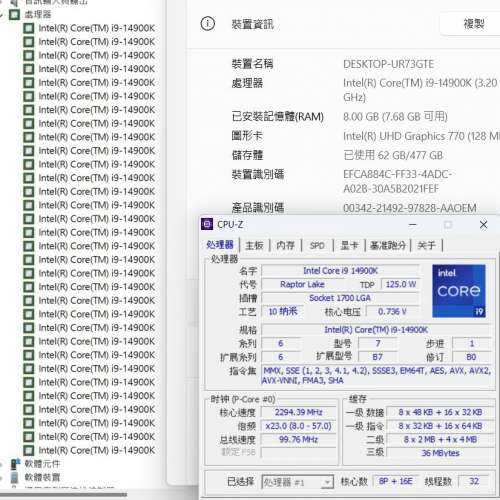
Task: Click the 扩展型号 value B7
Action: point(377,357)
